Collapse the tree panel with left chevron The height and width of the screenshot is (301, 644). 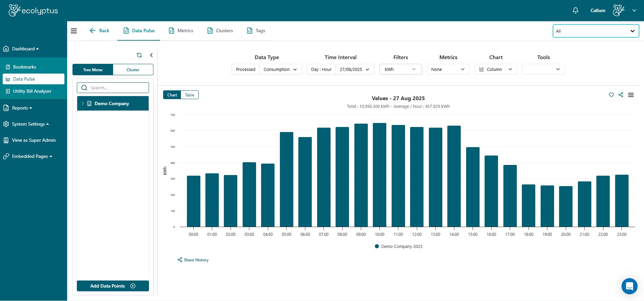click(x=151, y=55)
